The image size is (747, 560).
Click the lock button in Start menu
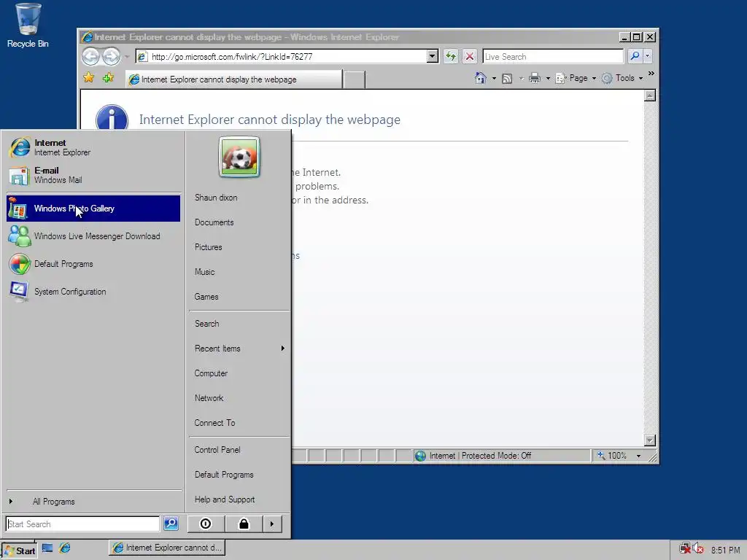point(244,524)
